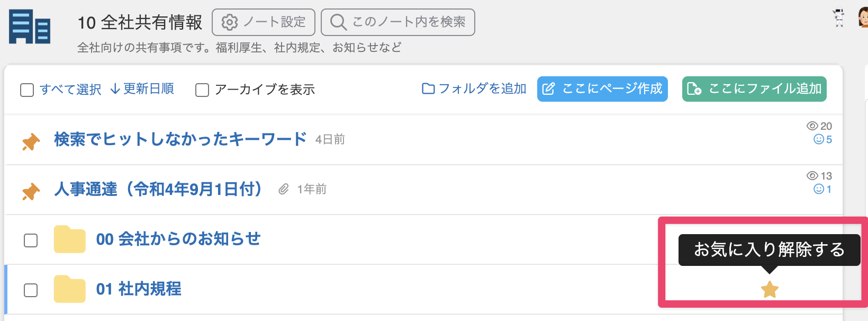Click the gold favorite star icon

[770, 289]
